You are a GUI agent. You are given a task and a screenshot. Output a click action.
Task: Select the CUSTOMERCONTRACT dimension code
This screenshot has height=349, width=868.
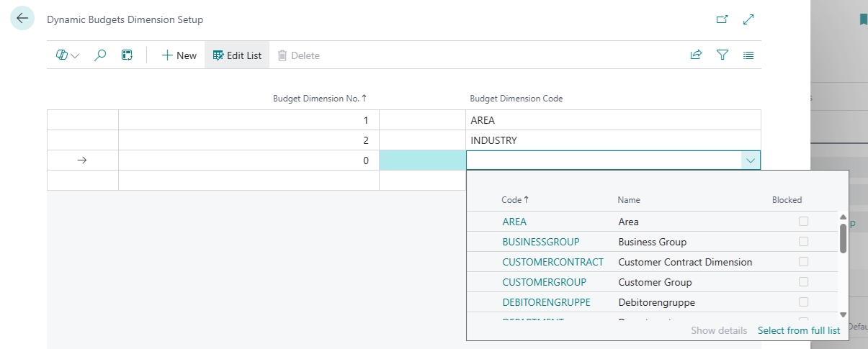tap(552, 262)
